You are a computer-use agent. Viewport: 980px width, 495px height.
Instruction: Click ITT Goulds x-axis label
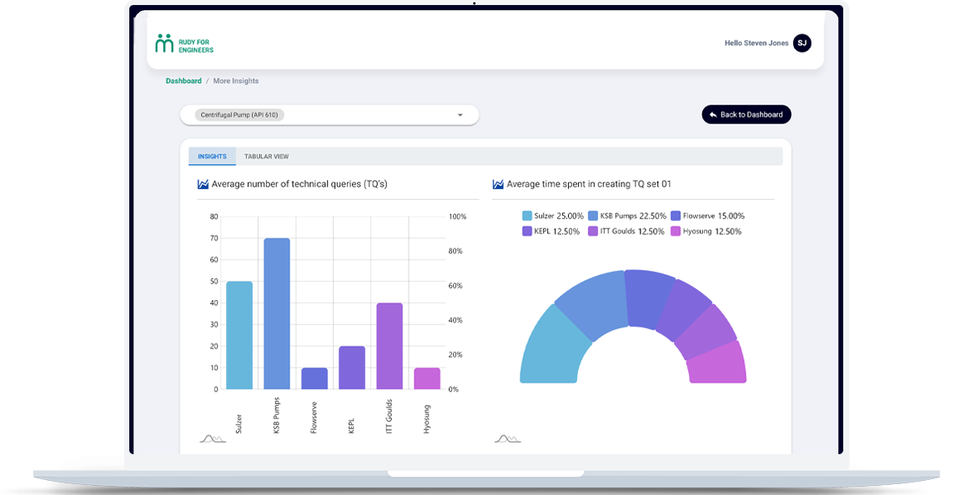389,417
